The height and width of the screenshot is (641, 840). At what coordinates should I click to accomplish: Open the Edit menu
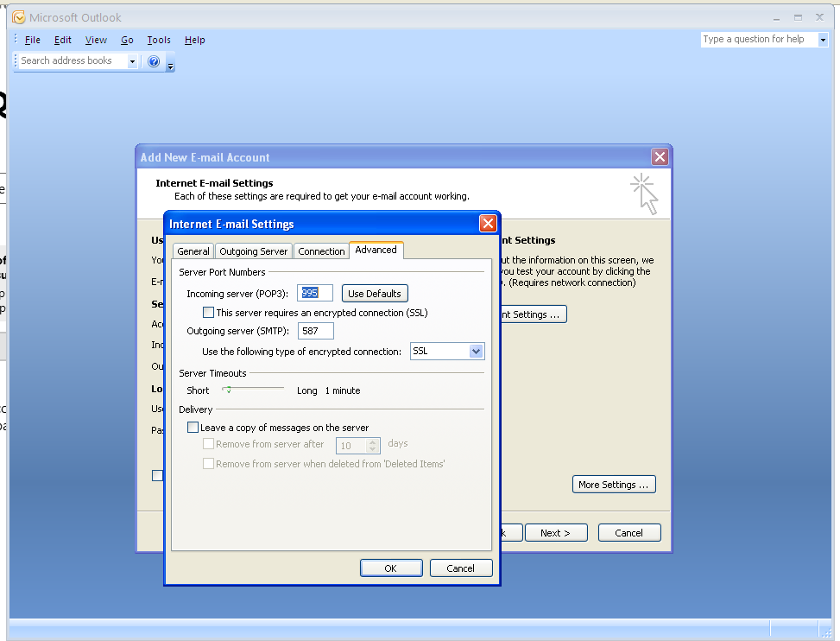(x=63, y=40)
